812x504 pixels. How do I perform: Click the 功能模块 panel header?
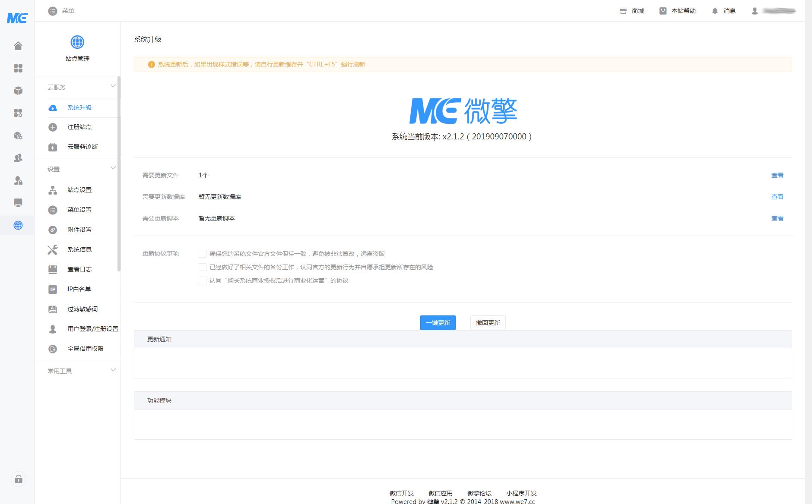pyautogui.click(x=463, y=400)
